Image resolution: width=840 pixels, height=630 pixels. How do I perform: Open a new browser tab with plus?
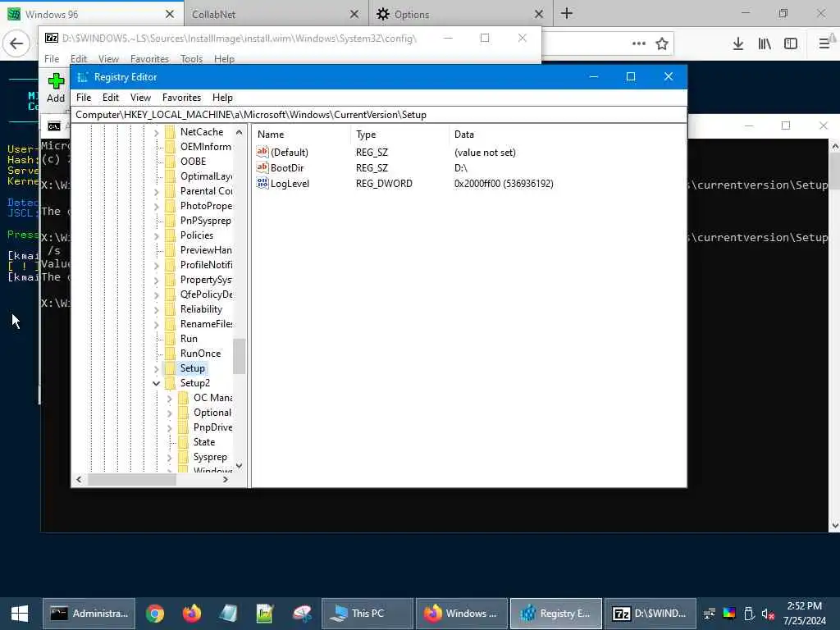(x=567, y=14)
